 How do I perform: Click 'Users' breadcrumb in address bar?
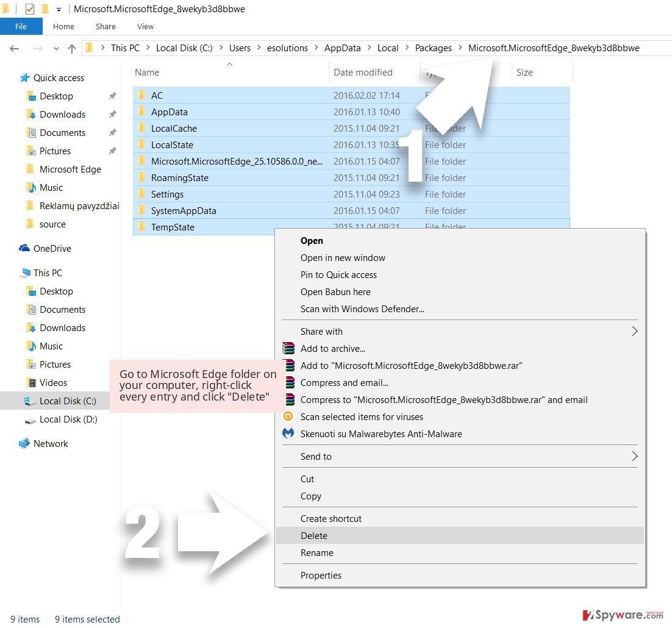[240, 48]
